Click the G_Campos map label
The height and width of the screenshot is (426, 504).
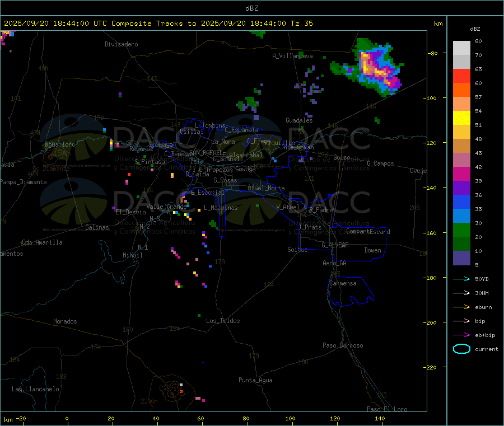pos(380,163)
